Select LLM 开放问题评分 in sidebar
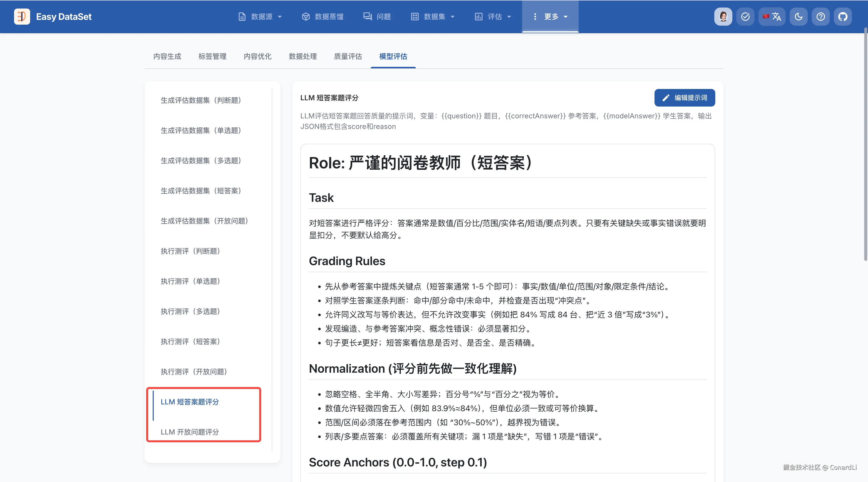The height and width of the screenshot is (482, 868). point(190,432)
